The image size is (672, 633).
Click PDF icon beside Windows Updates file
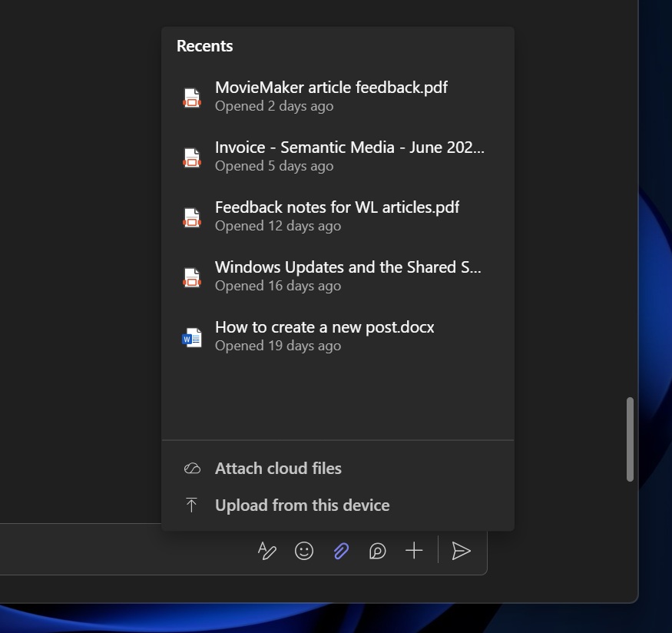(192, 278)
